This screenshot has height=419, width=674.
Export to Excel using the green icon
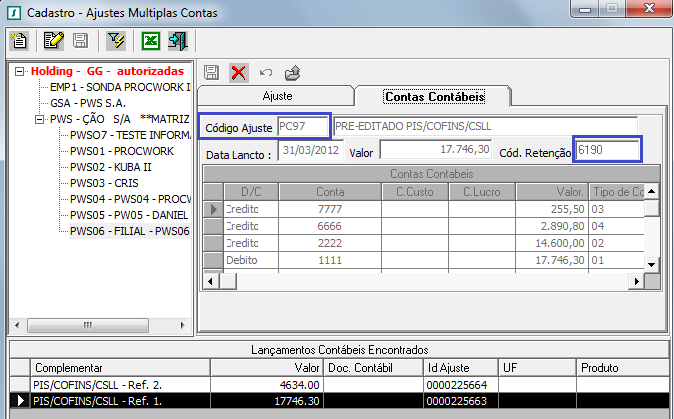pos(150,41)
